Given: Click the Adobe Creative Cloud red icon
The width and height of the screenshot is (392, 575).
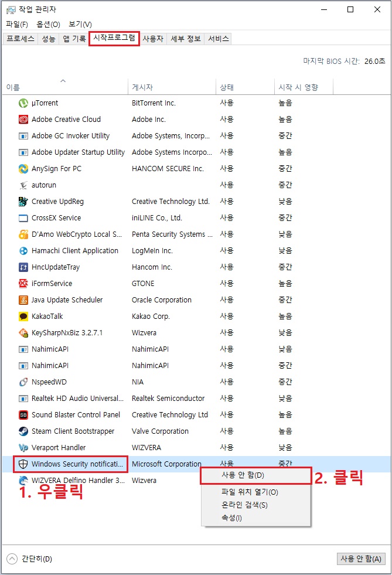Looking at the screenshot, I should pyautogui.click(x=23, y=120).
